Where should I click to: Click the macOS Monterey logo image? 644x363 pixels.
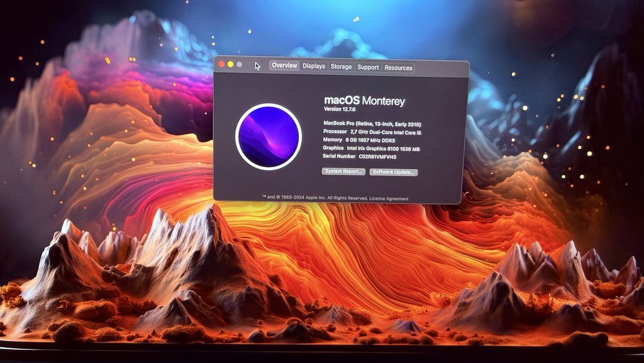[x=269, y=137]
